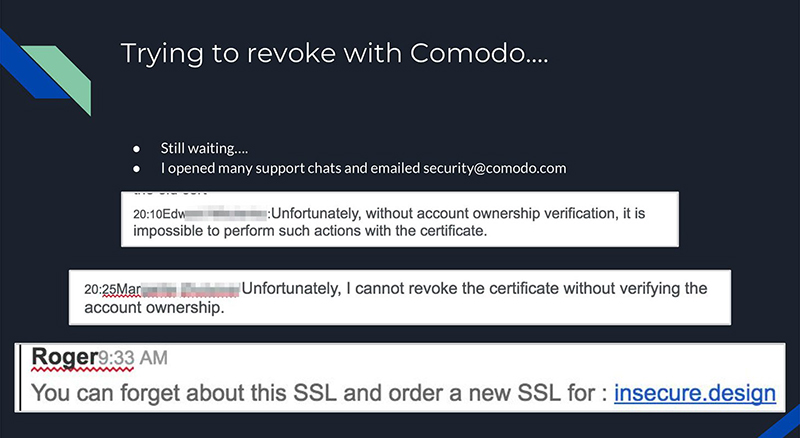Image resolution: width=800 pixels, height=438 pixels.
Task: Select the first bullet point marker beside 'Still waiting'
Action: coord(136,149)
